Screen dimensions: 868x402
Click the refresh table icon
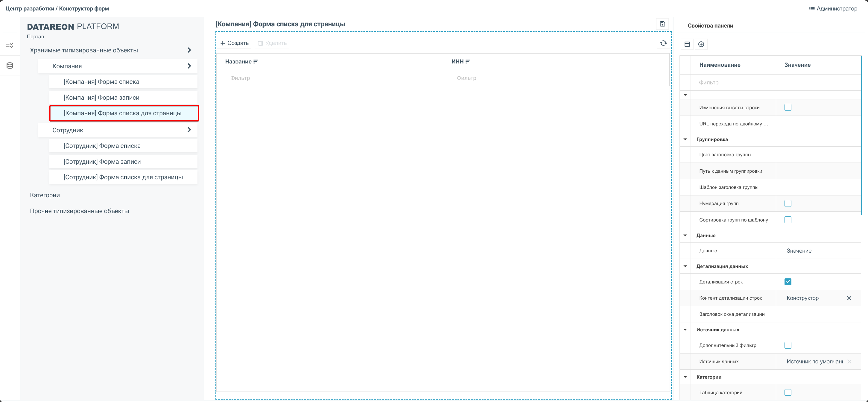[x=663, y=43]
